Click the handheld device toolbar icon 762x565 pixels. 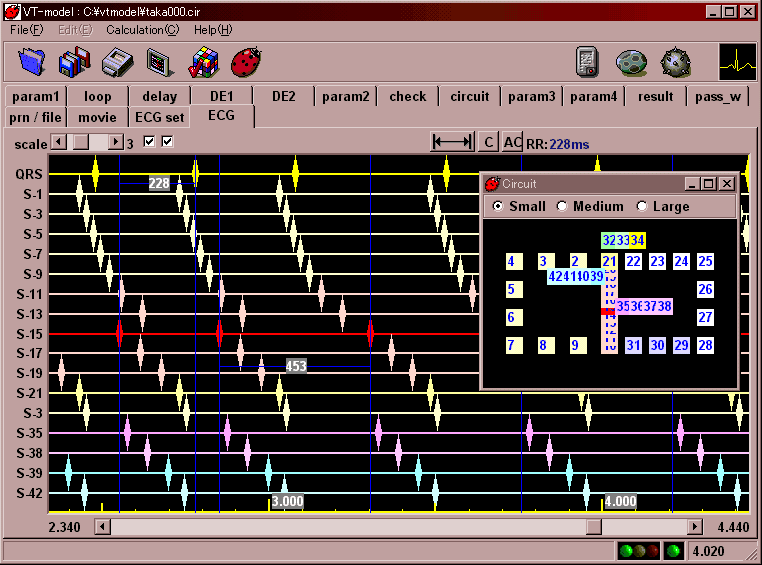(x=587, y=63)
